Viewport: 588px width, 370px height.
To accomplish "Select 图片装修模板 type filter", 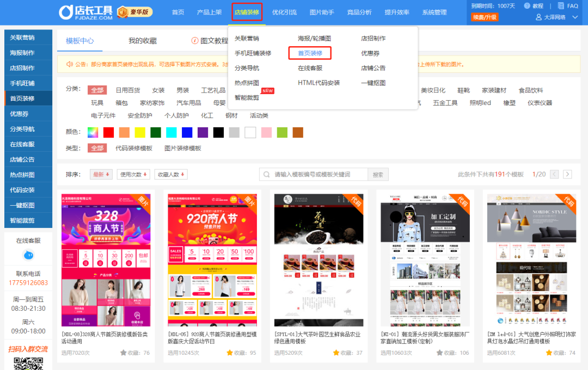I will [x=182, y=148].
